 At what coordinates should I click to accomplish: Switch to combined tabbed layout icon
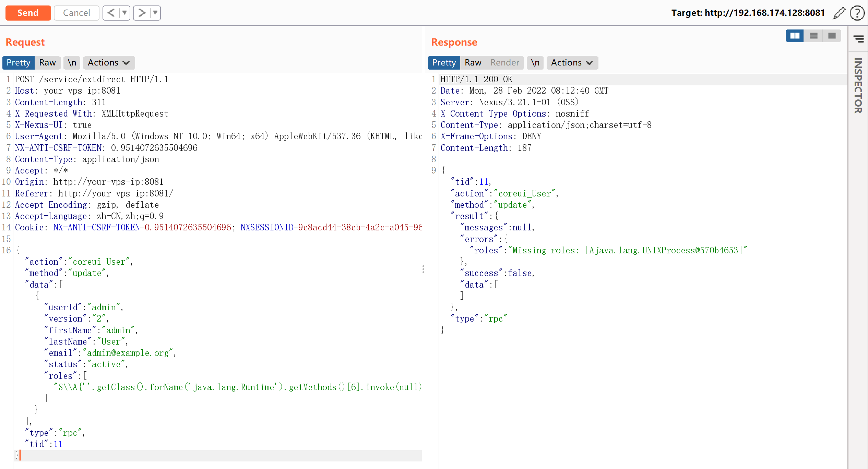tap(832, 36)
